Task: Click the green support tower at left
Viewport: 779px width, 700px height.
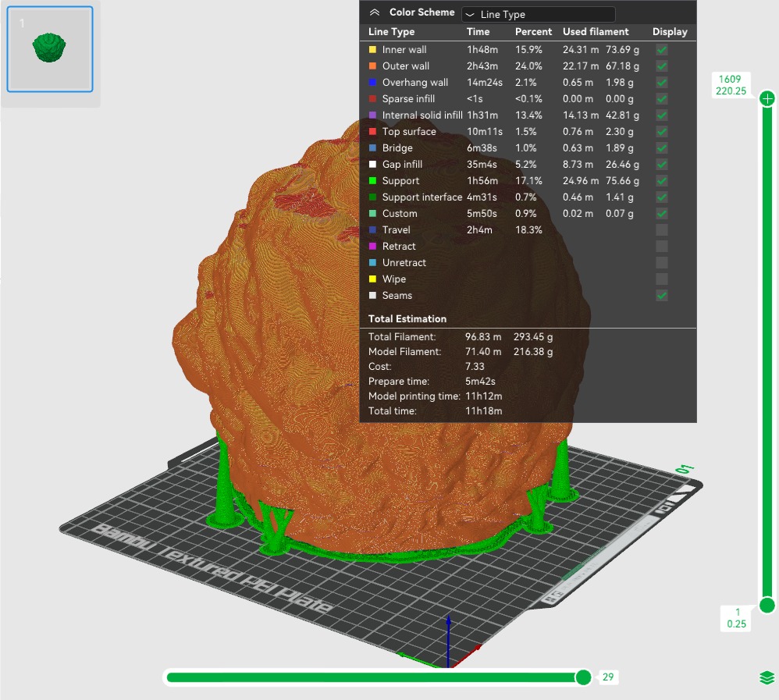Action: click(x=225, y=482)
